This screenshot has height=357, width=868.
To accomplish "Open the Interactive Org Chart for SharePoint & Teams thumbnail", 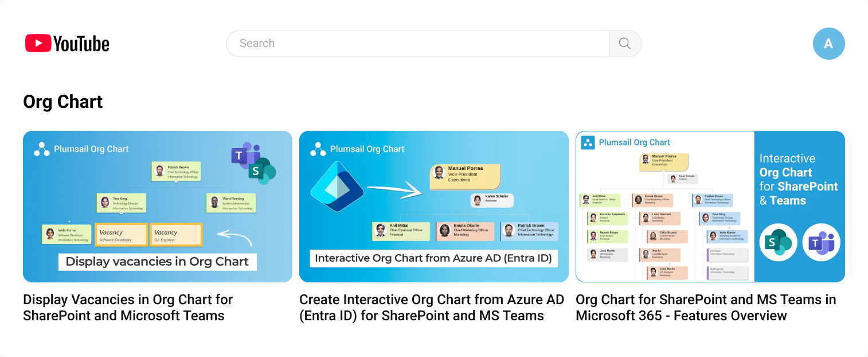I will point(710,207).
